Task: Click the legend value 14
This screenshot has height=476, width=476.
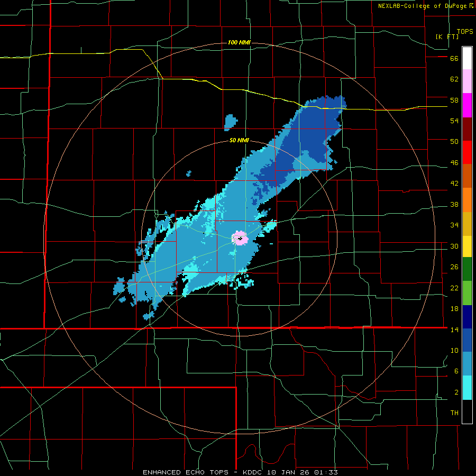Action: coord(454,329)
